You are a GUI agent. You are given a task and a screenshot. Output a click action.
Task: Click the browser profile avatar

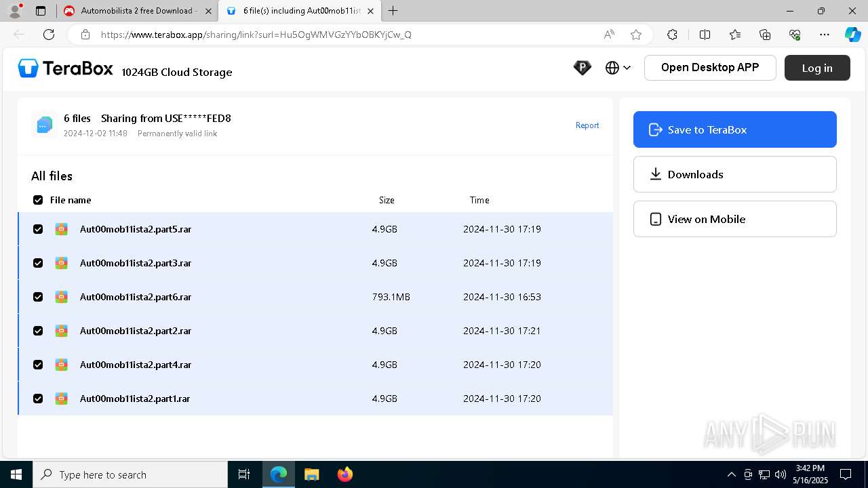tap(15, 11)
